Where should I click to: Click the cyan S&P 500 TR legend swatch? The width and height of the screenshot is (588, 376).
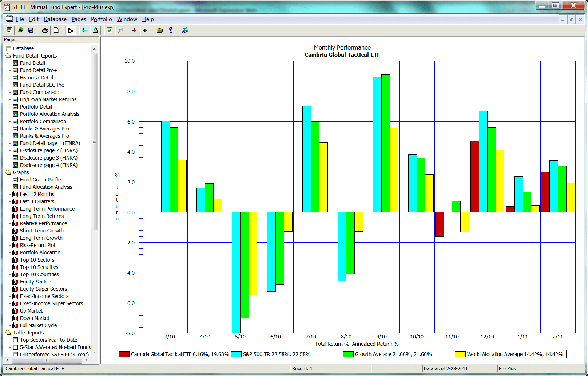coord(236,354)
